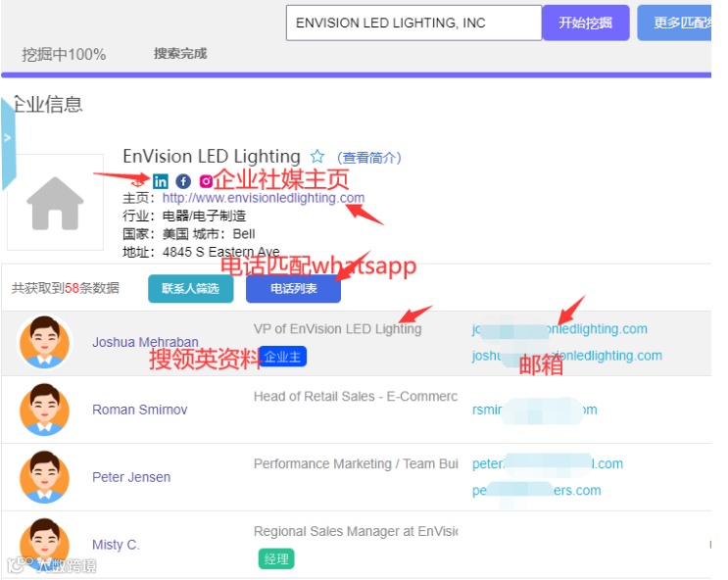Click 'Regional Sales Manager at EnVisi' title

[x=356, y=531]
